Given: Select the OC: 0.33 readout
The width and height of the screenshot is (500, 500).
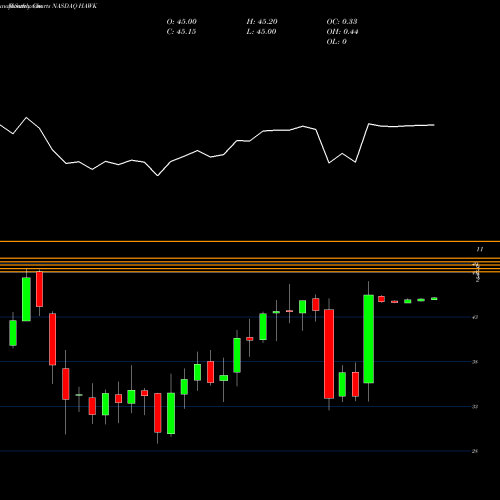Looking at the screenshot, I should pyautogui.click(x=342, y=22).
